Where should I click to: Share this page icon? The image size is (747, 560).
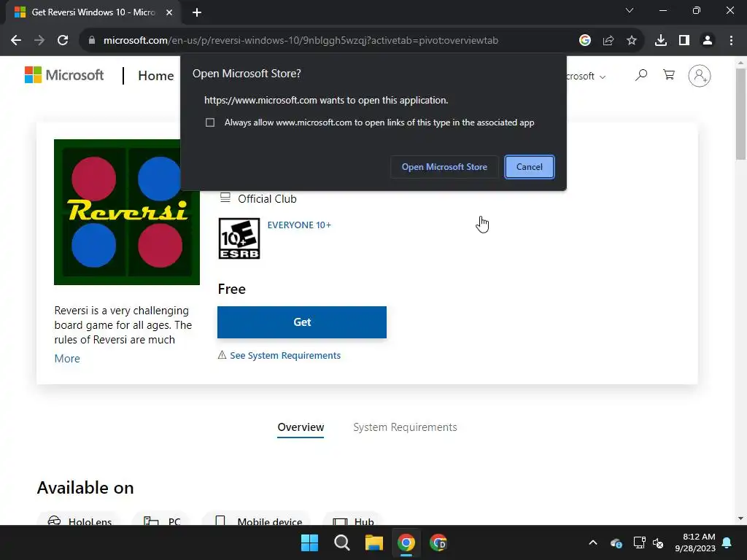(608, 41)
